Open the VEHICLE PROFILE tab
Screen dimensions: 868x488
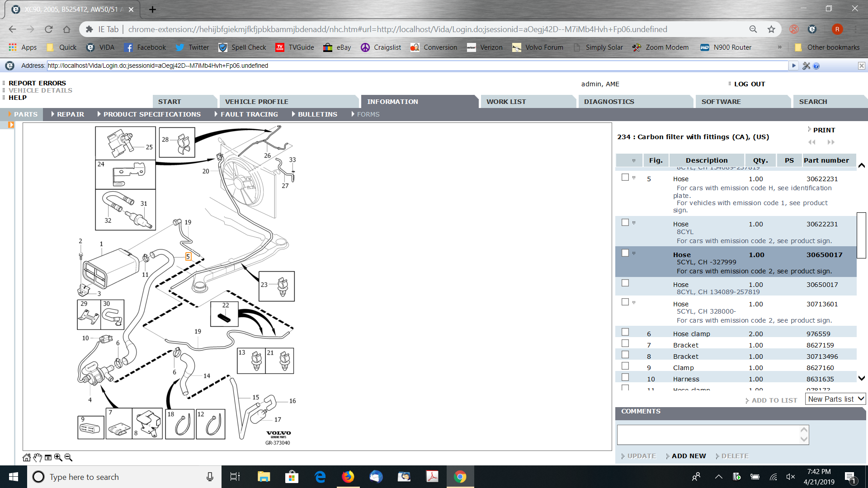tap(256, 102)
